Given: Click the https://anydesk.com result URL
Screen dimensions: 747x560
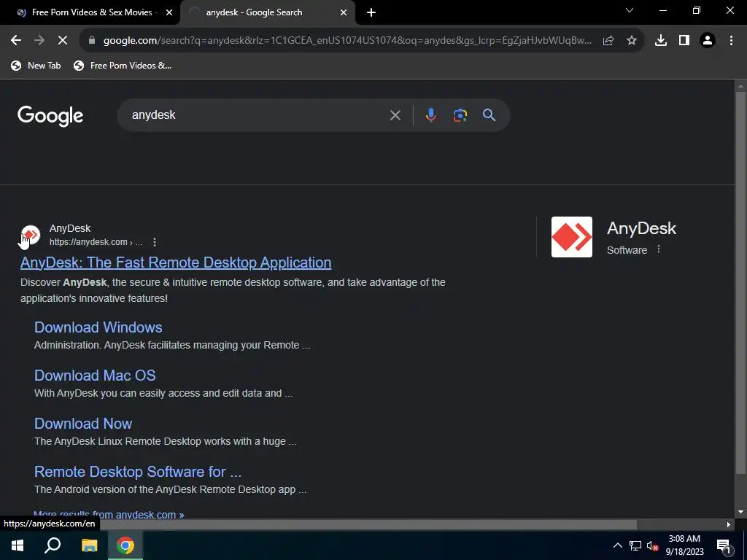Looking at the screenshot, I should point(96,242).
